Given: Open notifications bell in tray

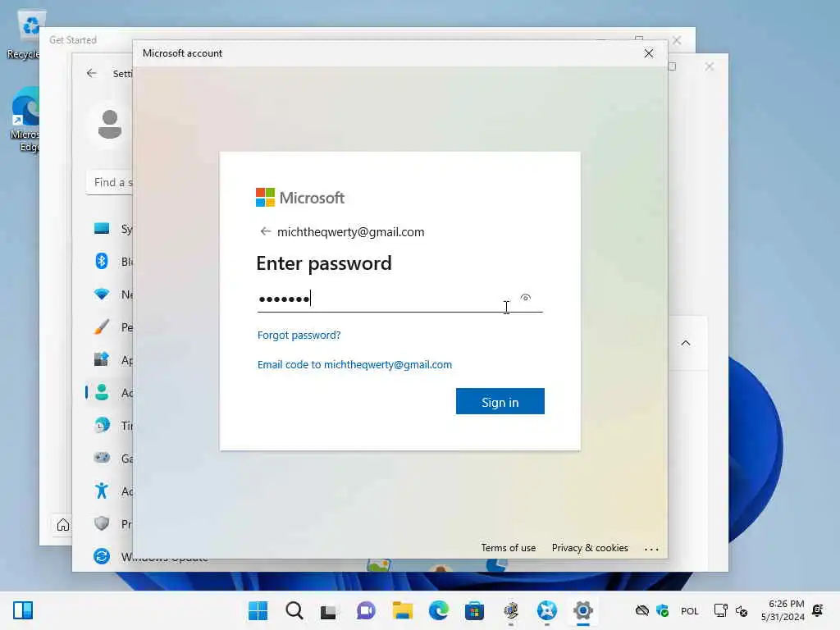Looking at the screenshot, I should point(818,609).
